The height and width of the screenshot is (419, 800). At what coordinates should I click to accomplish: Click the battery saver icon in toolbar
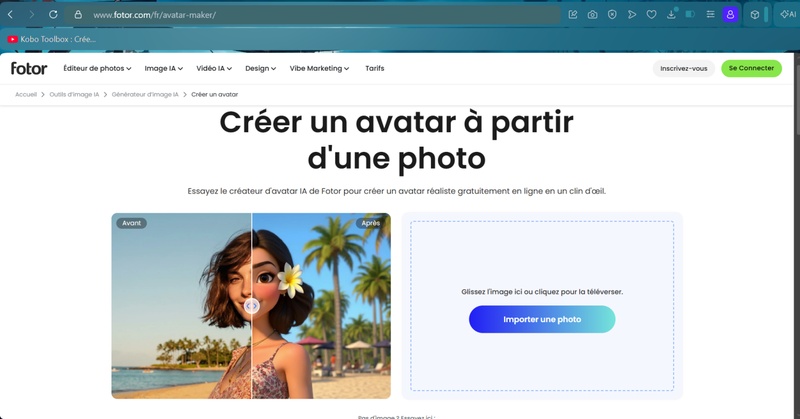click(690, 15)
